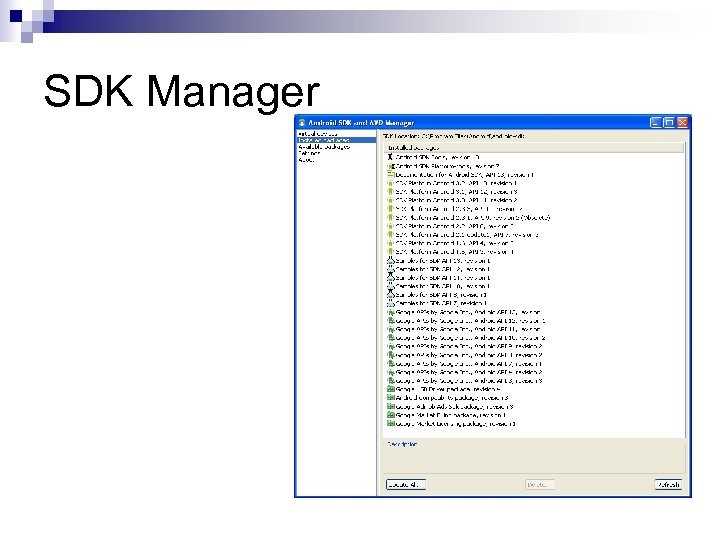Open About in the sidebar list

306,160
